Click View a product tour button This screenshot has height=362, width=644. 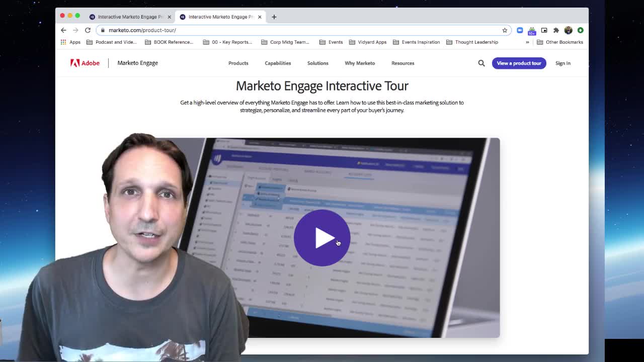(x=519, y=63)
